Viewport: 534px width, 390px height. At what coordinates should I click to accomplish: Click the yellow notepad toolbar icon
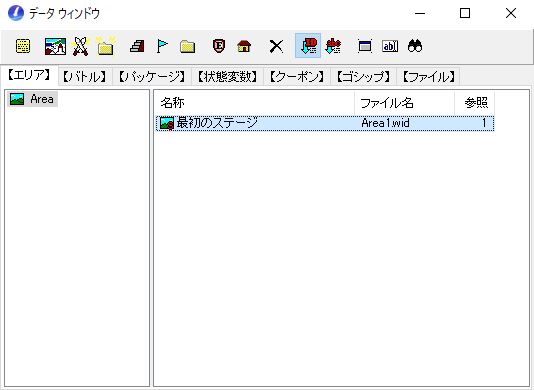coord(23,46)
